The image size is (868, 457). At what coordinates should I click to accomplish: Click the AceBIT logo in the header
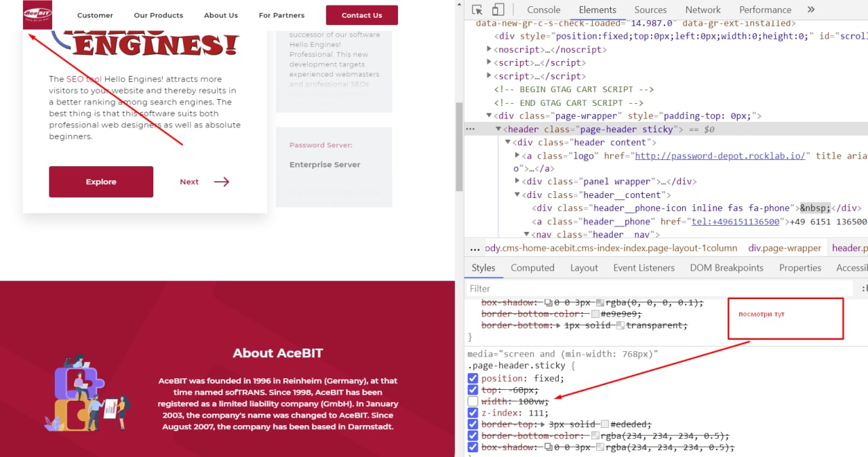coord(37,15)
